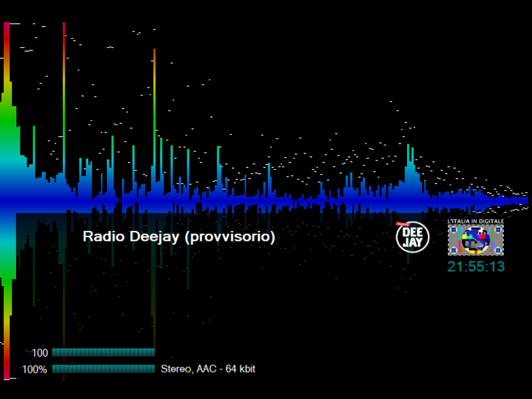532x399 pixels.
Task: Click the 21:55:13 clock display
Action: click(x=475, y=267)
